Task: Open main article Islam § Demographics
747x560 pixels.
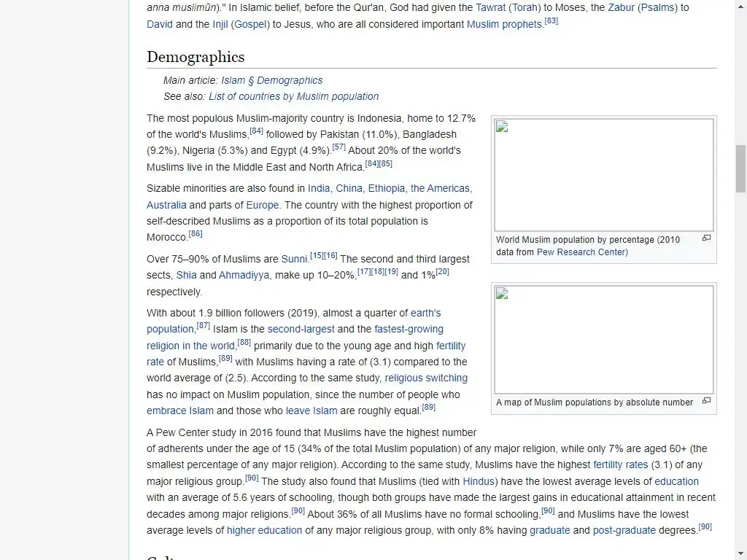Action: click(x=271, y=80)
